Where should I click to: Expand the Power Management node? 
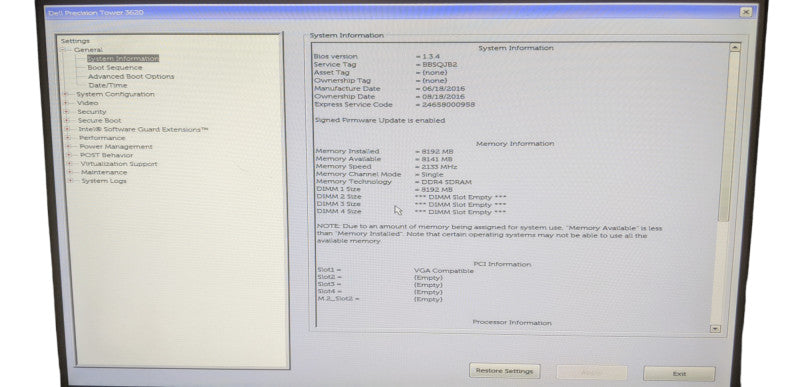(x=68, y=147)
